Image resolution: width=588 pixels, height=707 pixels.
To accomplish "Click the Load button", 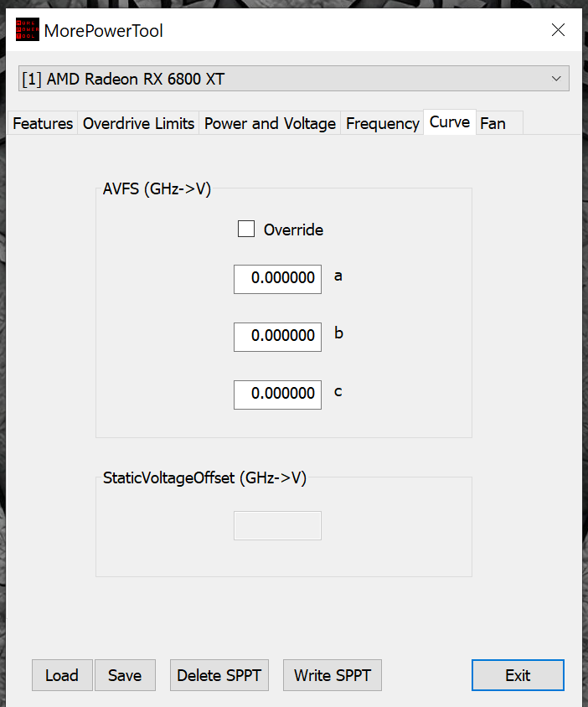I will click(62, 675).
